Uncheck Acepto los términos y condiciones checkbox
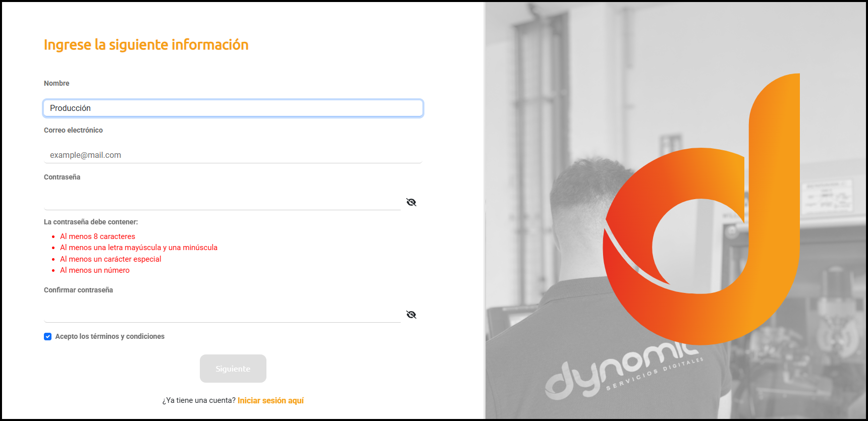868x421 pixels. pyautogui.click(x=47, y=336)
